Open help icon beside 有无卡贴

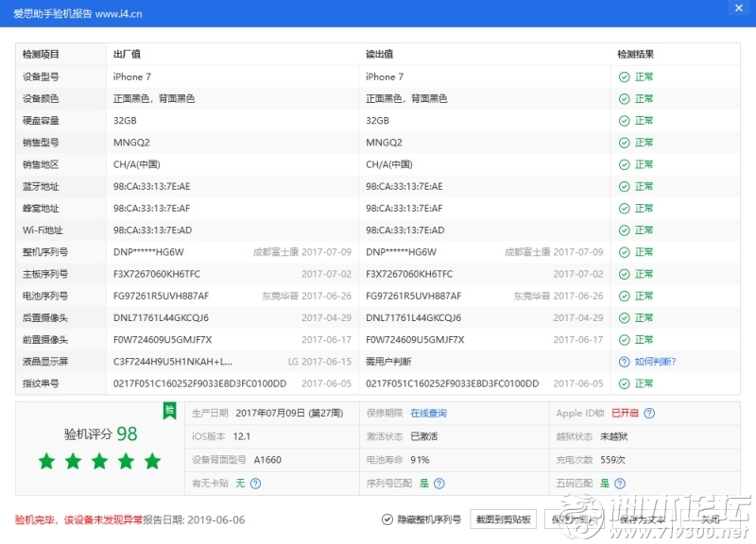255,484
